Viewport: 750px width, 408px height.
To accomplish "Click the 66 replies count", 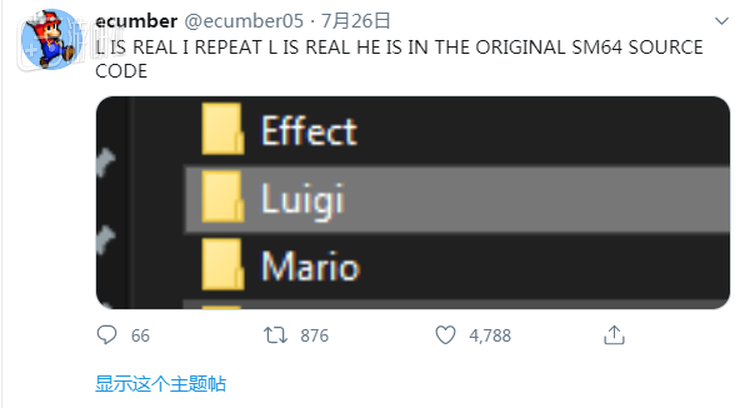I will point(140,336).
